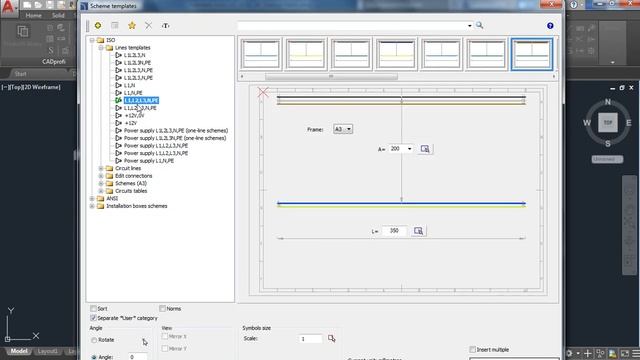Viewport: 640px width, 360px height.
Task: Expand the ANSI tree node
Action: point(92,198)
